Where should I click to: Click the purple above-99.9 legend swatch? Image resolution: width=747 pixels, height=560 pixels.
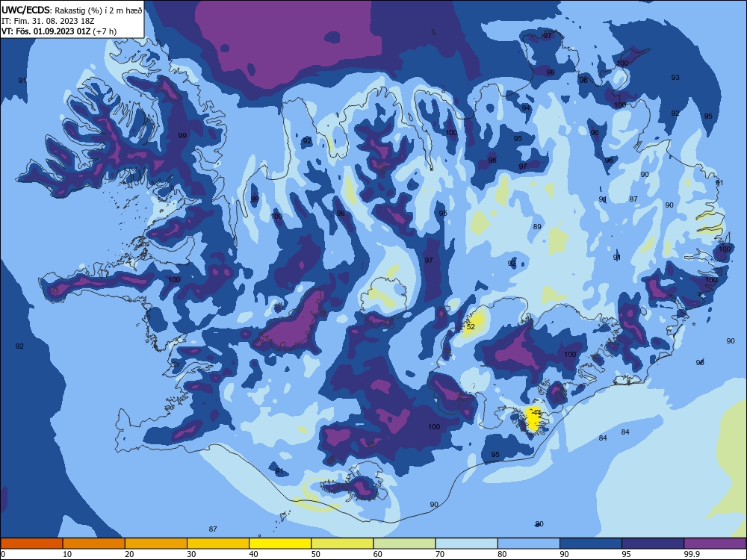pos(715,544)
